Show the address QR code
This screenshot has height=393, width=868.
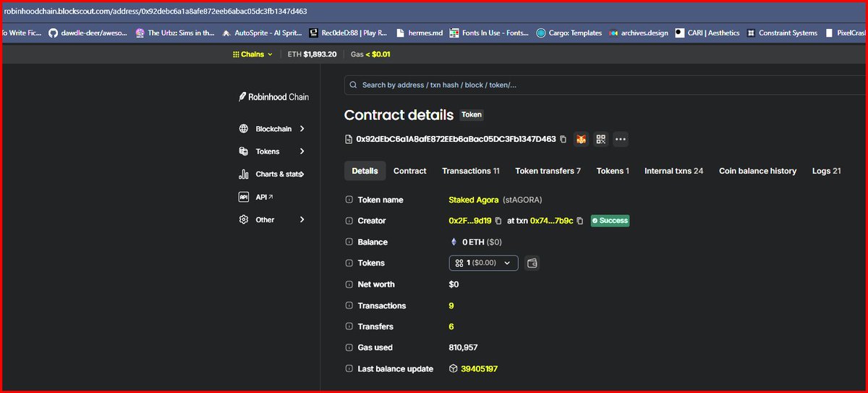click(601, 139)
